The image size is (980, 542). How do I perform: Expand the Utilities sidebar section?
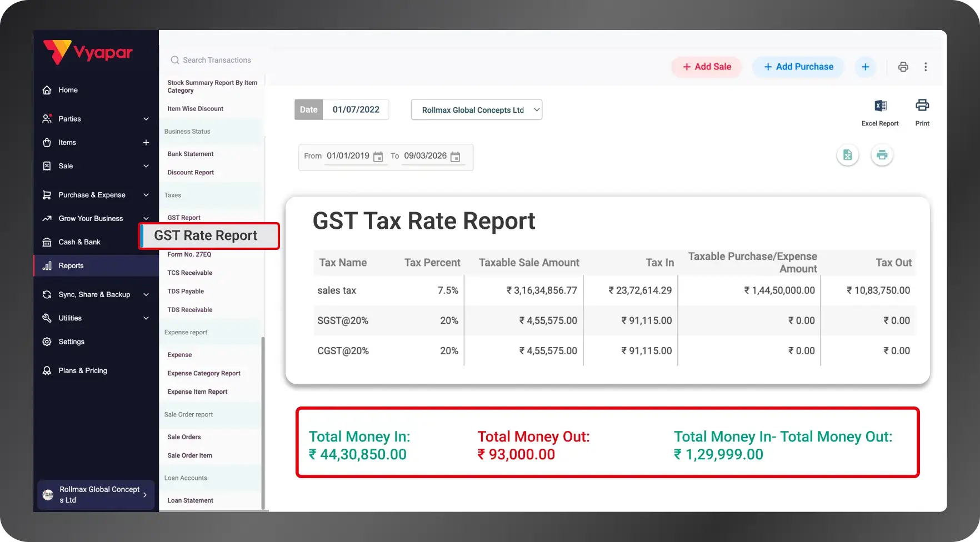[x=146, y=318]
